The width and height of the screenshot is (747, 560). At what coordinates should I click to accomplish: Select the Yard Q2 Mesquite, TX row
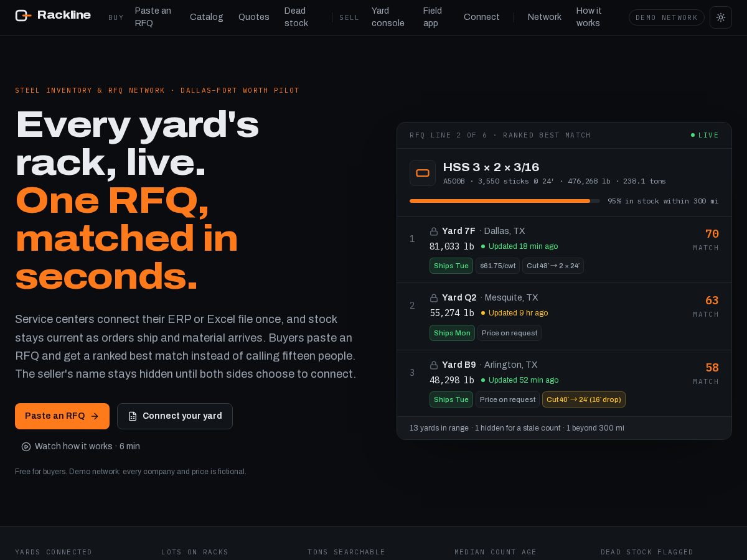point(564,317)
